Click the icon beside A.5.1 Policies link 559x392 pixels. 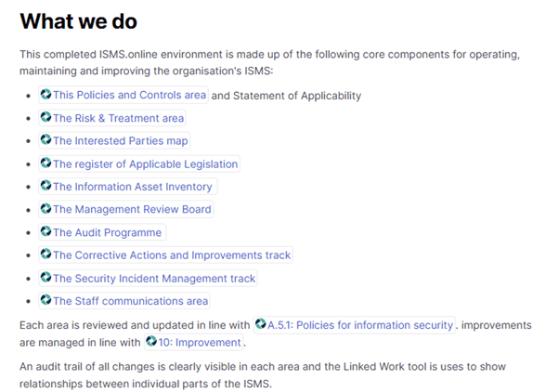coord(261,324)
